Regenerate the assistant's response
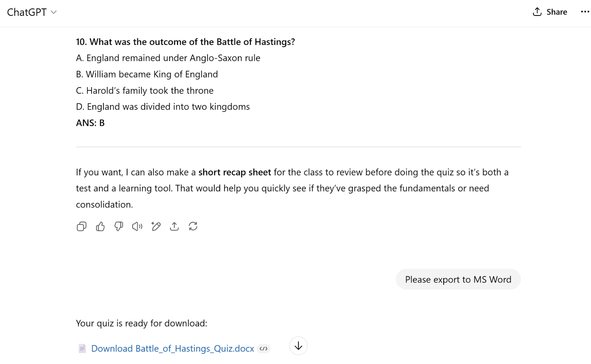This screenshot has width=591, height=364. [193, 226]
